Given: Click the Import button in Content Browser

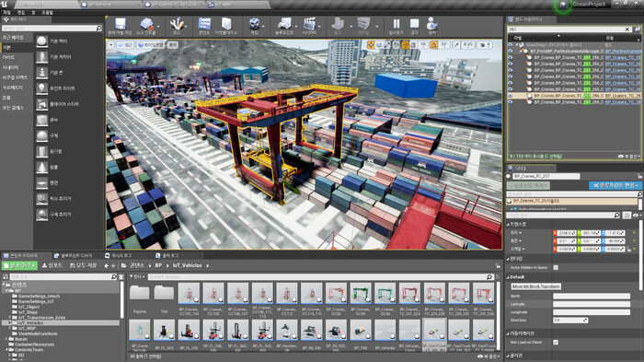Looking at the screenshot, I should coord(52,265).
